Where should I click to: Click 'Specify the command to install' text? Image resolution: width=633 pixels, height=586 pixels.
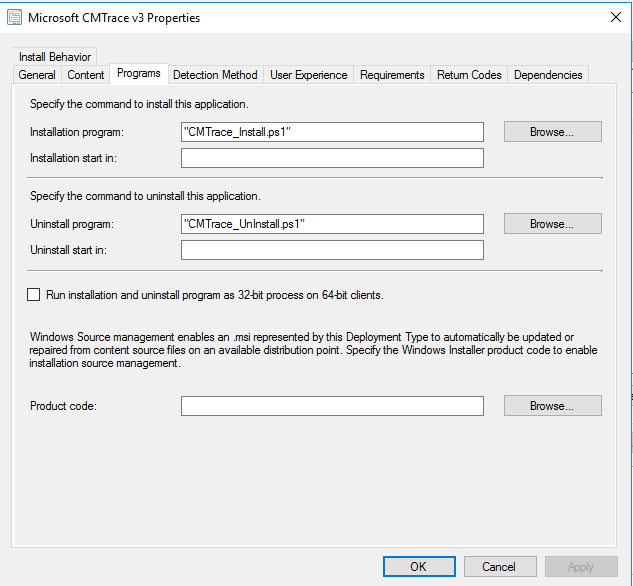click(139, 104)
